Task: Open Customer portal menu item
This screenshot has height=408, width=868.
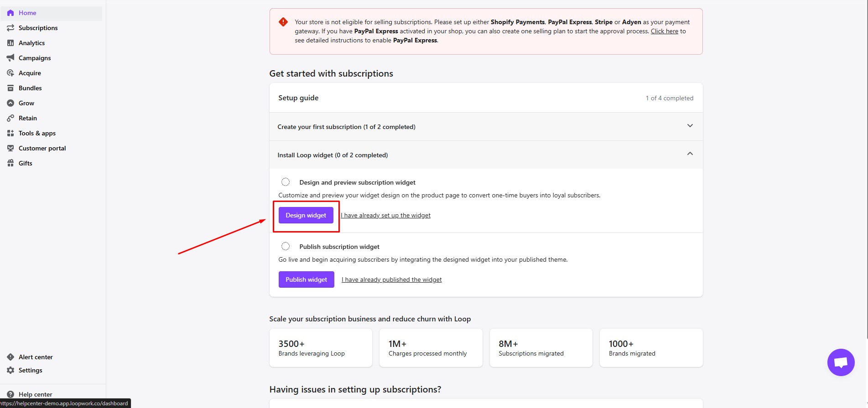Action: coord(42,148)
